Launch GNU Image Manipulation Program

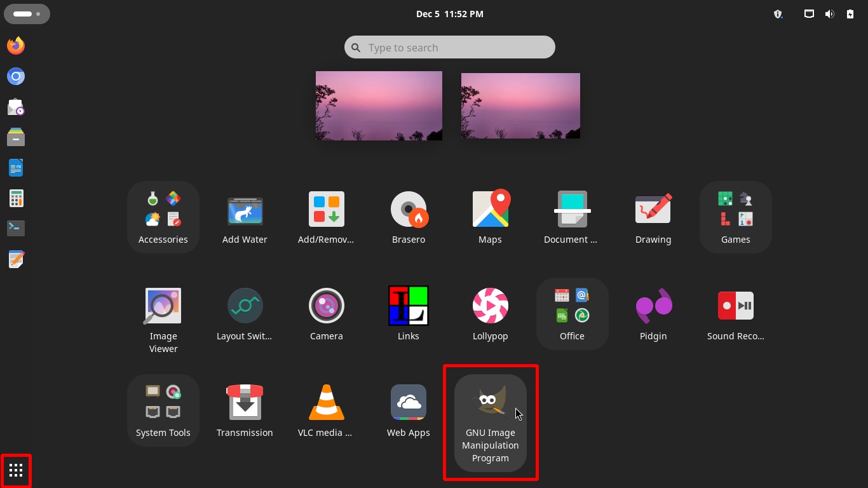coord(490,422)
